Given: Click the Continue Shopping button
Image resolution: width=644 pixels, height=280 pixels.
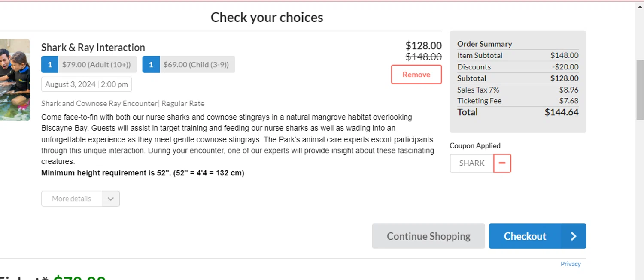Looking at the screenshot, I should pyautogui.click(x=428, y=236).
